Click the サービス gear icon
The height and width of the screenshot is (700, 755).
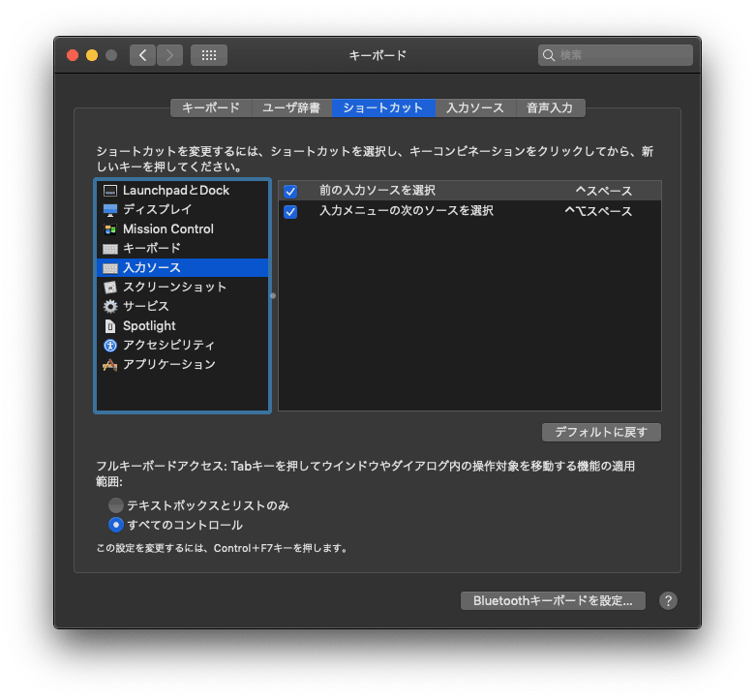[x=109, y=306]
